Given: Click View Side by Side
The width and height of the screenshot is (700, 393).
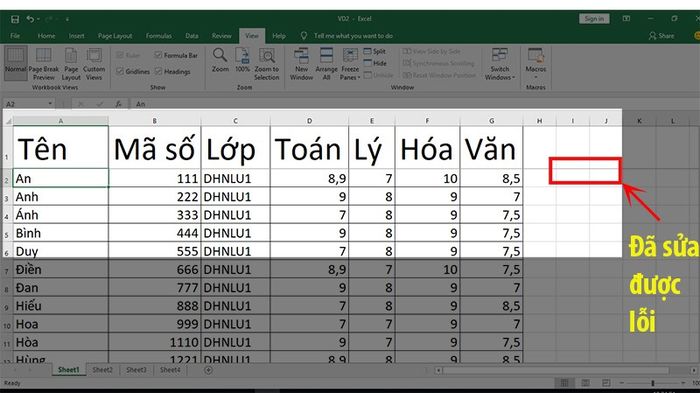Looking at the screenshot, I should [432, 51].
